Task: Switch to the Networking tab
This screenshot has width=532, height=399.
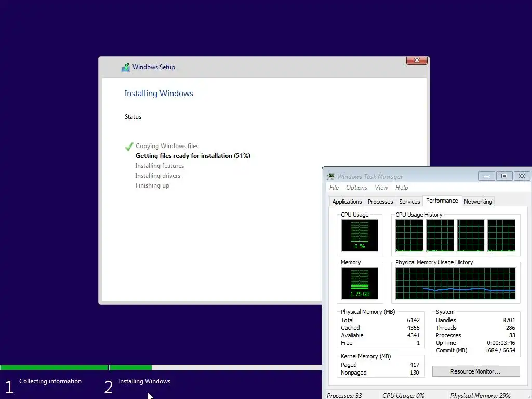Action: pyautogui.click(x=478, y=202)
